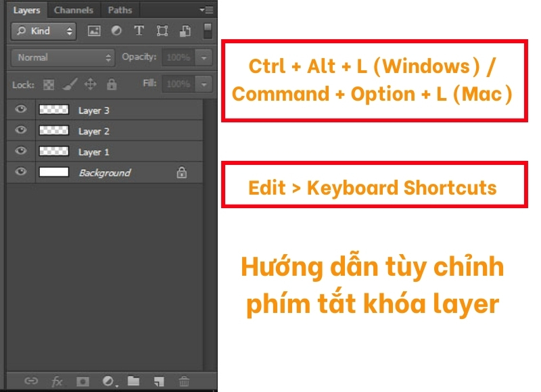The height and width of the screenshot is (392, 541).
Task: Click the Fill 100% value field
Action: [x=179, y=84]
